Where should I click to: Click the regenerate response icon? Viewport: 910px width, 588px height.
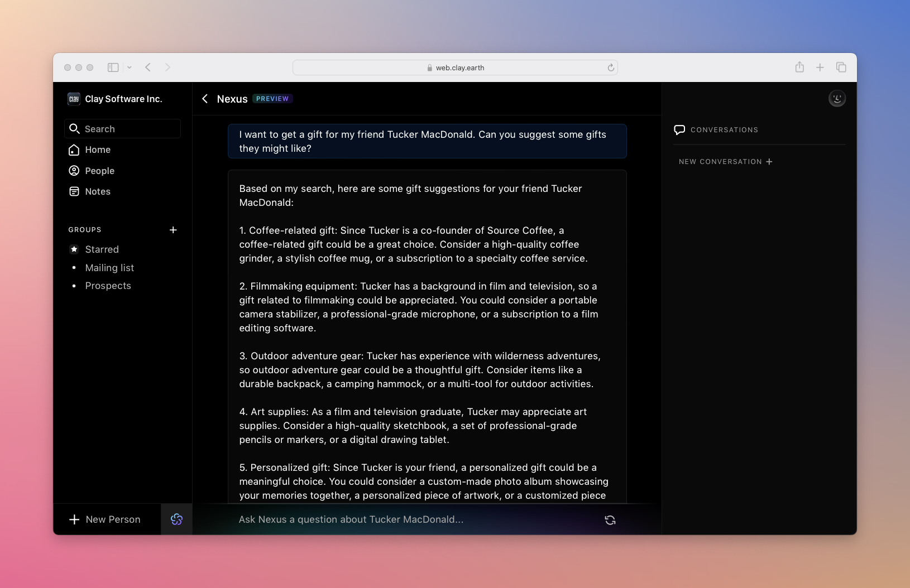pos(610,520)
